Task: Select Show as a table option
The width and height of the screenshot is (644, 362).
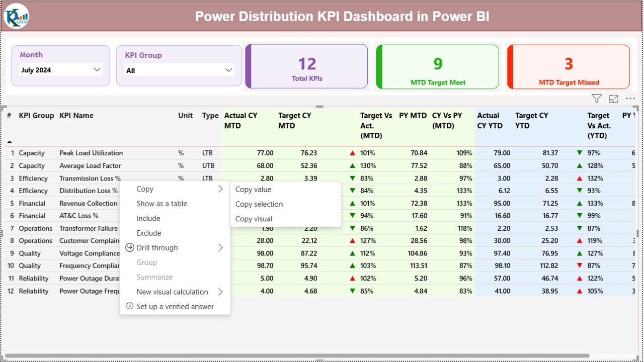Action: (x=162, y=204)
